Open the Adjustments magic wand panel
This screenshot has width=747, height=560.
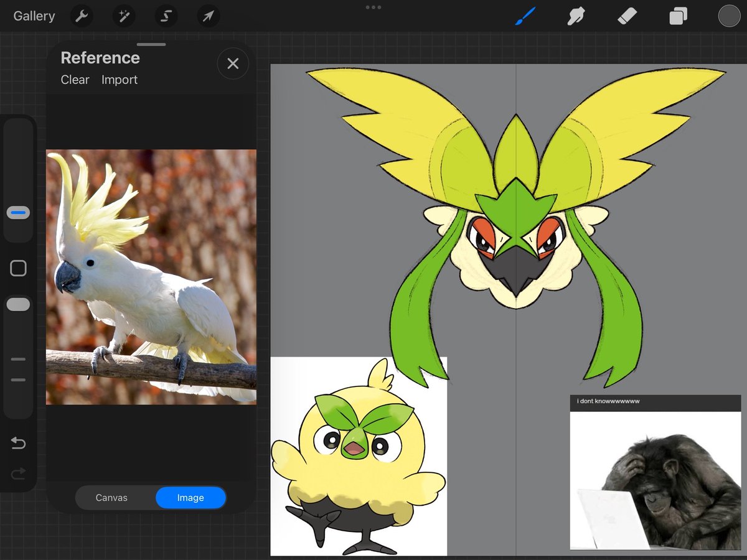(x=124, y=16)
